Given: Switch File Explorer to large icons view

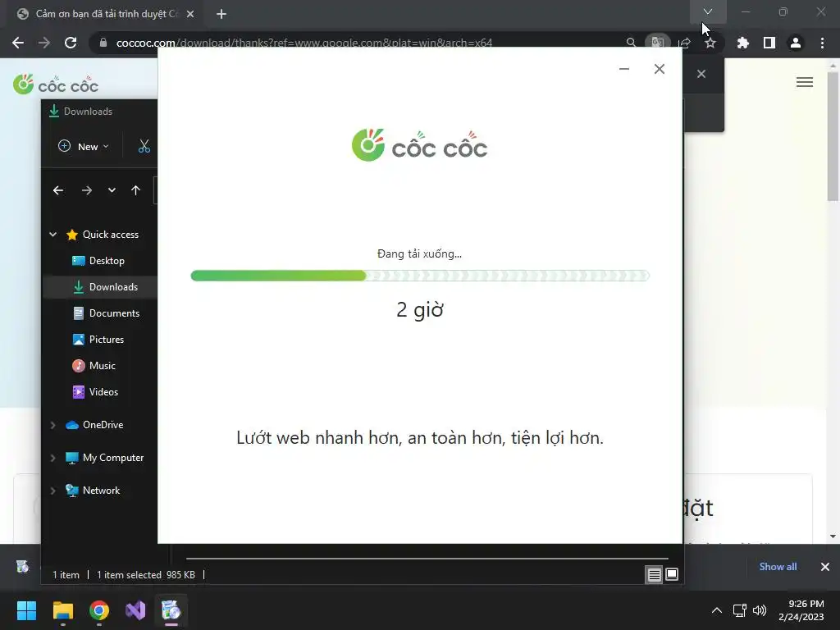Looking at the screenshot, I should pos(672,575).
